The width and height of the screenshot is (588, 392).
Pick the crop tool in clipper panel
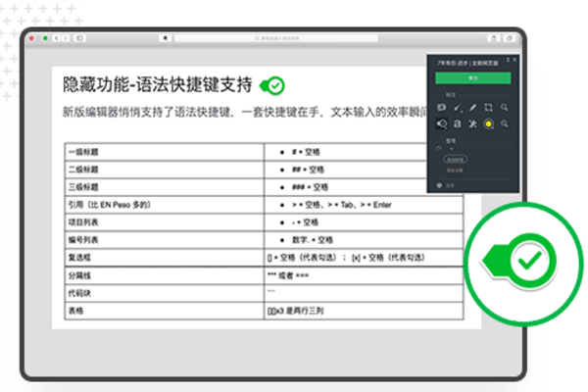click(489, 107)
